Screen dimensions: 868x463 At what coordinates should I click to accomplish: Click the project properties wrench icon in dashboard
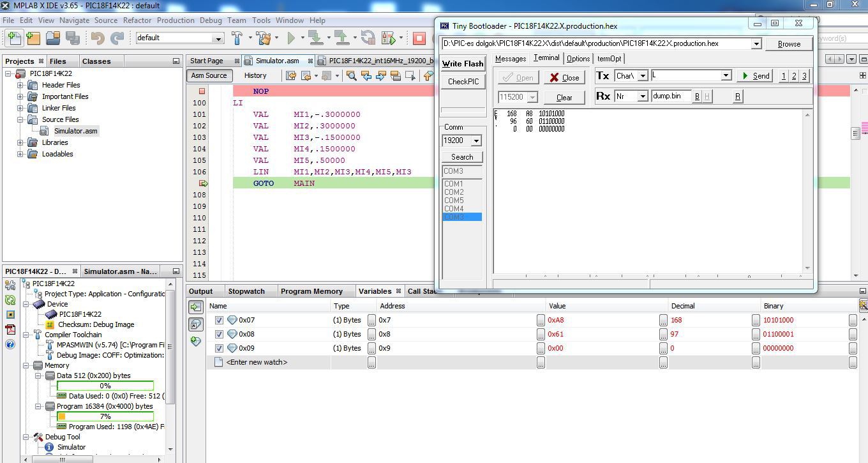(10, 285)
